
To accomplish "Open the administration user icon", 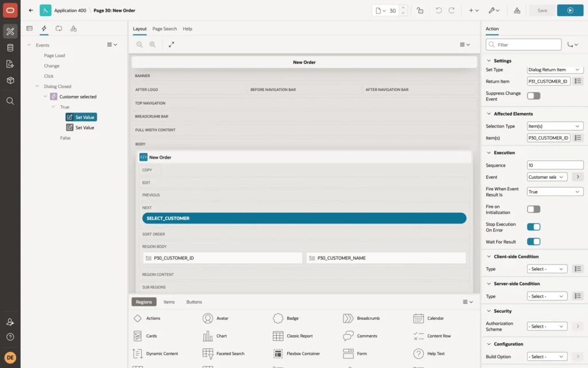I will (10, 322).
